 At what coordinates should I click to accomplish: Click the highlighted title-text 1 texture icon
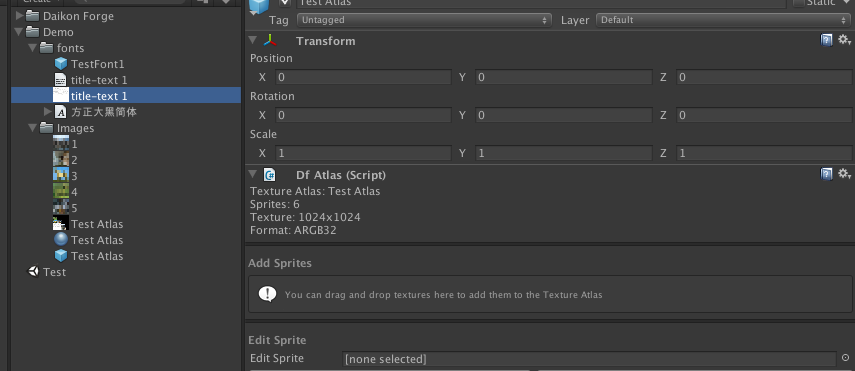point(61,95)
